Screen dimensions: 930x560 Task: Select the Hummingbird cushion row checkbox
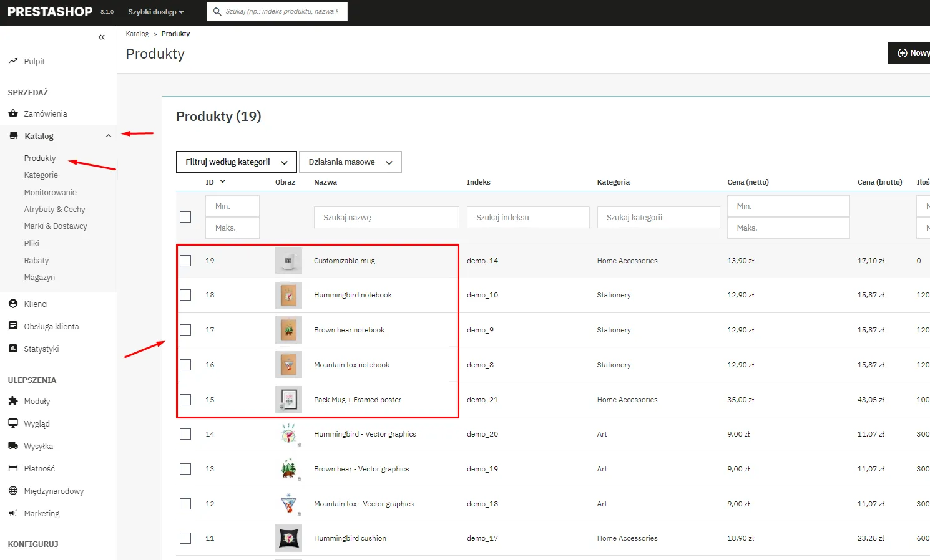185,538
